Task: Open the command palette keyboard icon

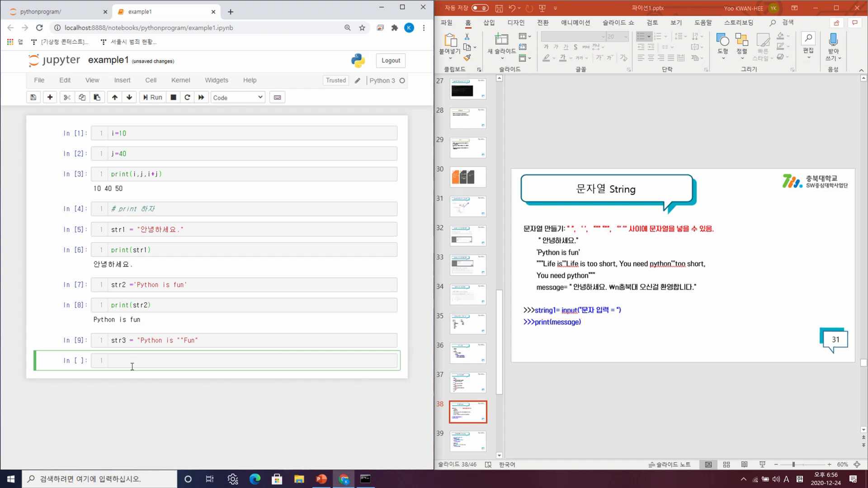Action: (277, 97)
